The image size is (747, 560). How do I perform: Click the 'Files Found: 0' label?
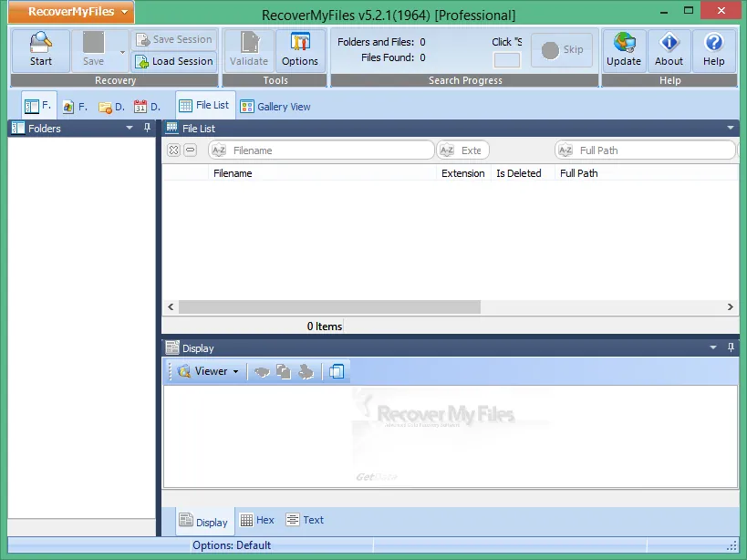coord(393,57)
